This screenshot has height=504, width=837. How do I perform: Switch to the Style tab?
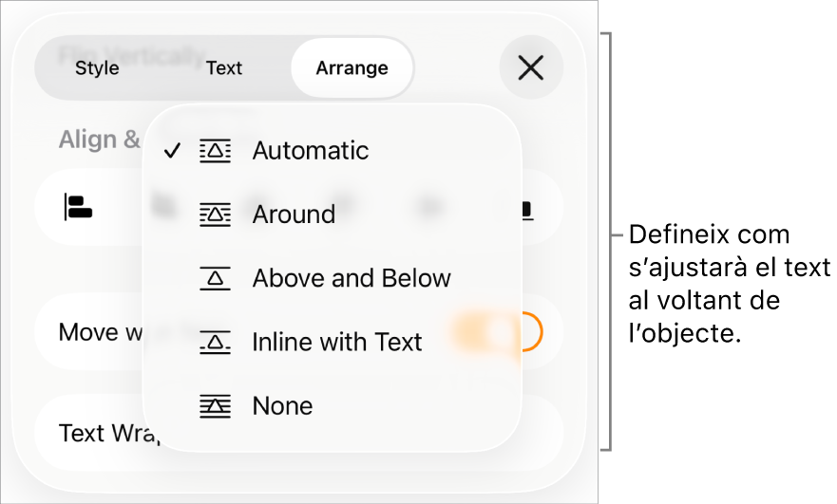[x=97, y=68]
